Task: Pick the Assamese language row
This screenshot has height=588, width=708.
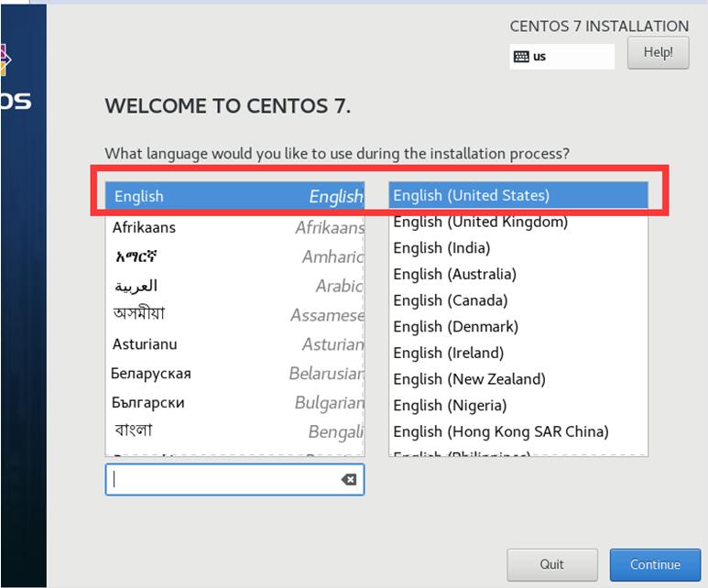Action: pyautogui.click(x=234, y=315)
